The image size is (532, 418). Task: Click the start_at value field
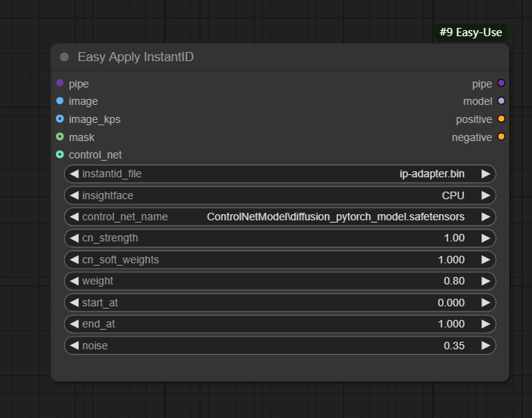(279, 303)
